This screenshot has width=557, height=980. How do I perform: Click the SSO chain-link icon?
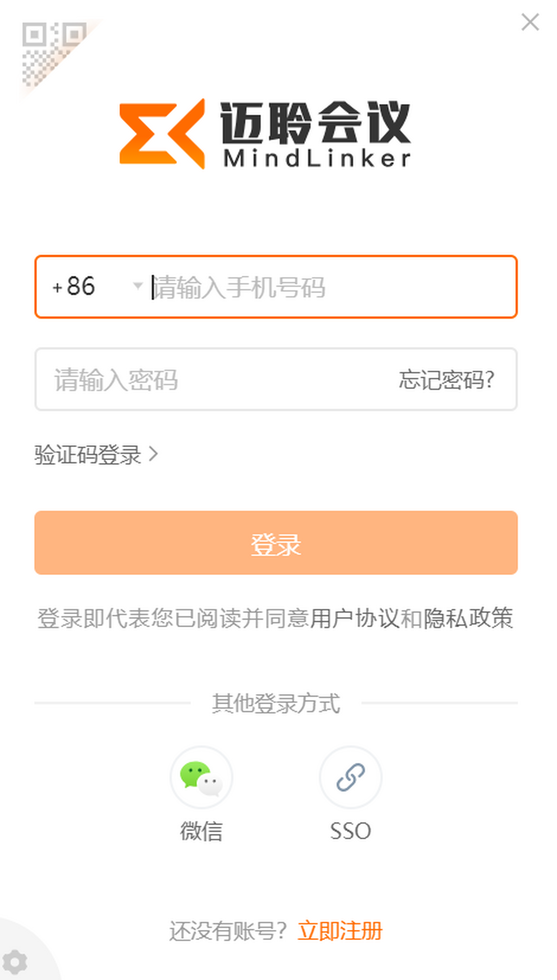point(350,777)
